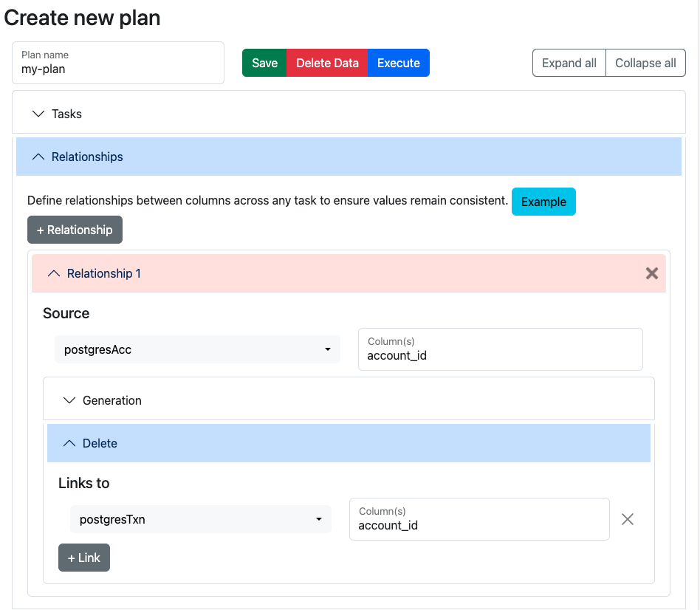Show the relationships Example
Screen dimensions: 700x610
(x=543, y=202)
